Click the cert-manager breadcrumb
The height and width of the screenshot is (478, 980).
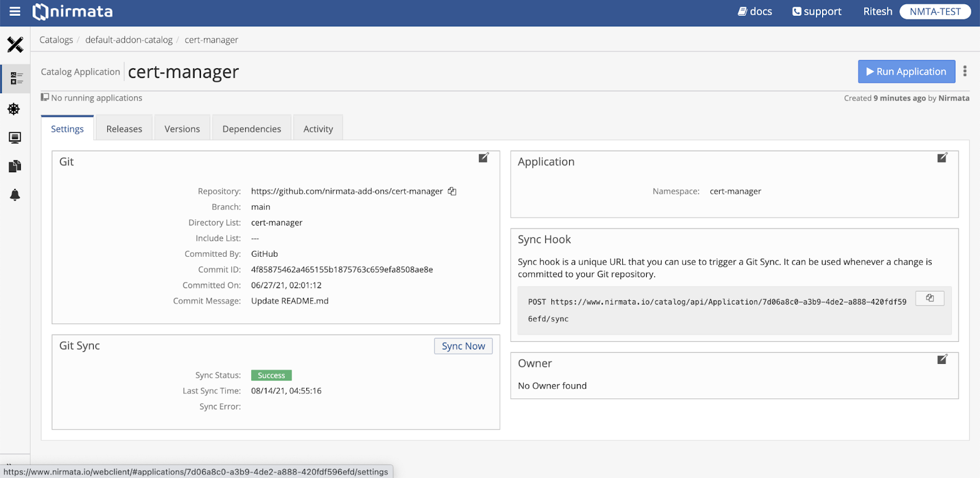click(211, 40)
